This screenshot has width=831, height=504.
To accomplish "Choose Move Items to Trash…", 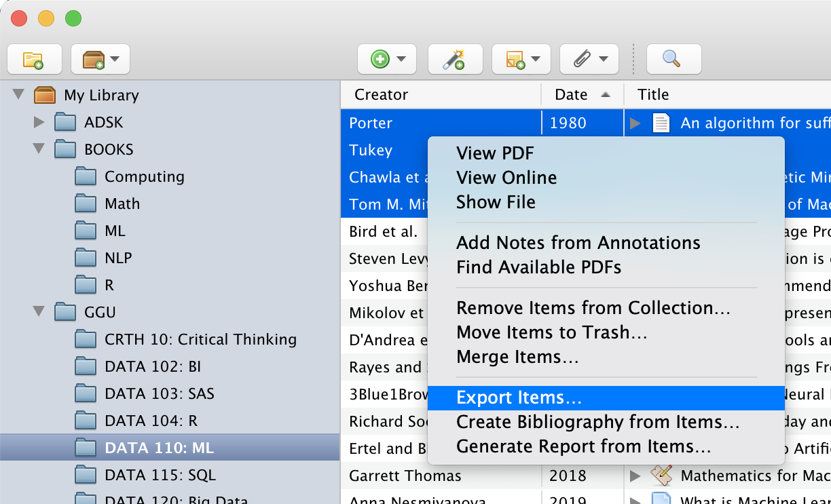I will 606,332.
